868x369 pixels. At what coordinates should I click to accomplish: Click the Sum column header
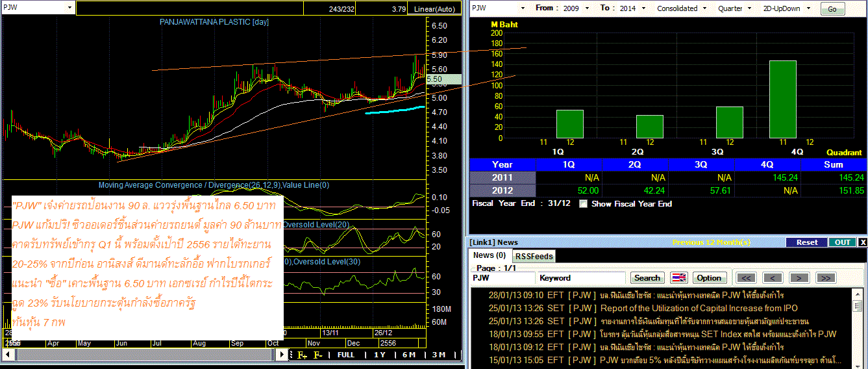tap(834, 164)
